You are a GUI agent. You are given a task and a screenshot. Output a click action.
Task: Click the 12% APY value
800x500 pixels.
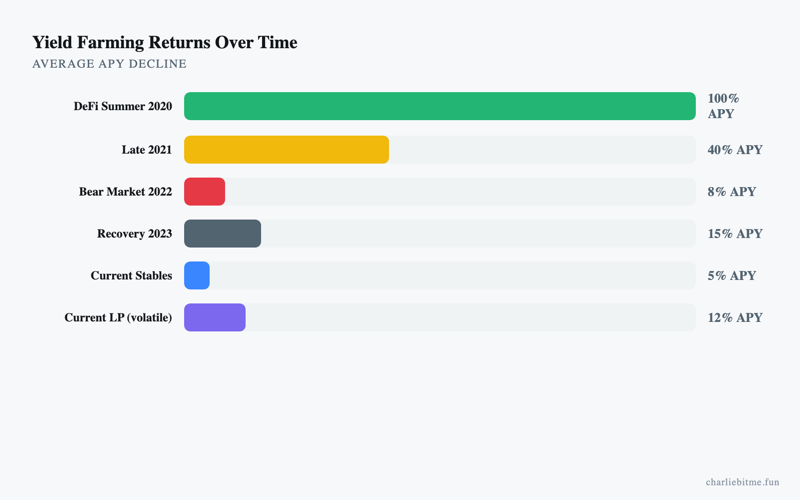pyautogui.click(x=735, y=317)
